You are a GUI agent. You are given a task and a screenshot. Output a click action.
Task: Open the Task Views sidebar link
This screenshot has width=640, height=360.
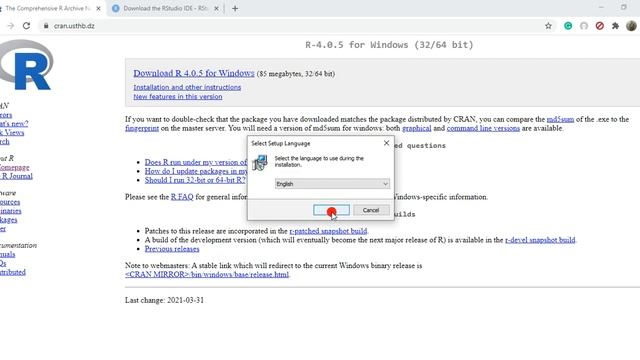point(12,133)
